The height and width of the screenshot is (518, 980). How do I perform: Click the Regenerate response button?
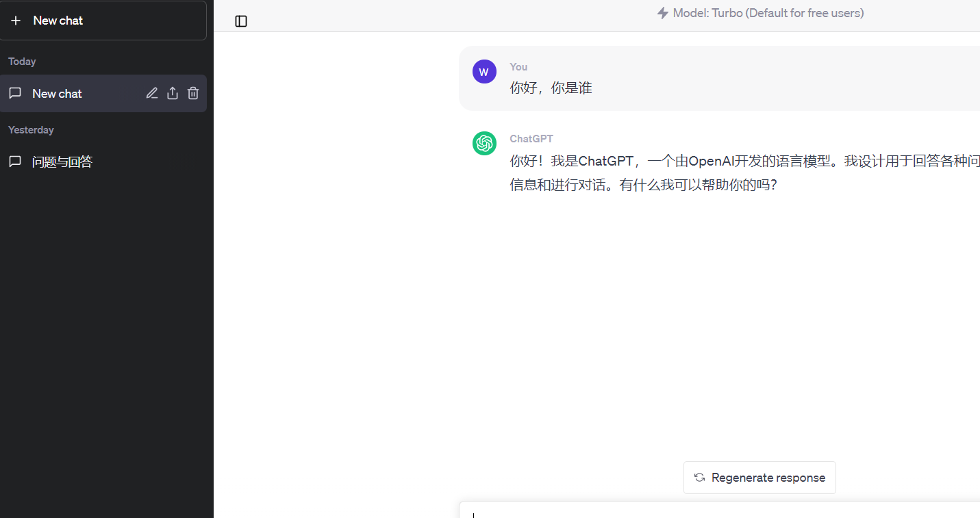[x=759, y=478]
